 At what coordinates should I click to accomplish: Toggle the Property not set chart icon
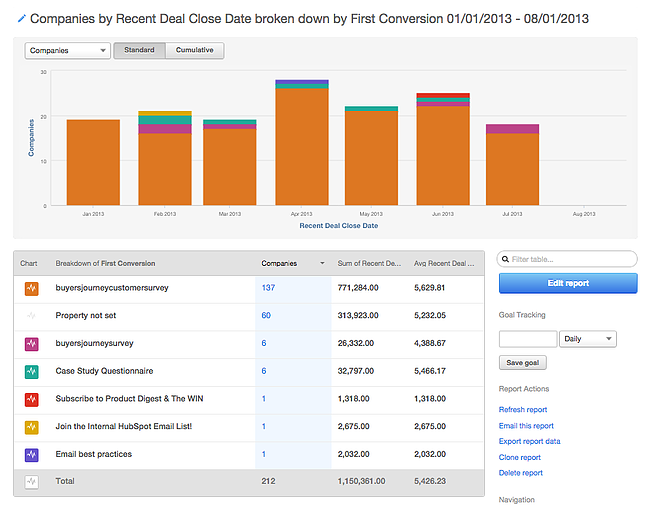coord(30,315)
